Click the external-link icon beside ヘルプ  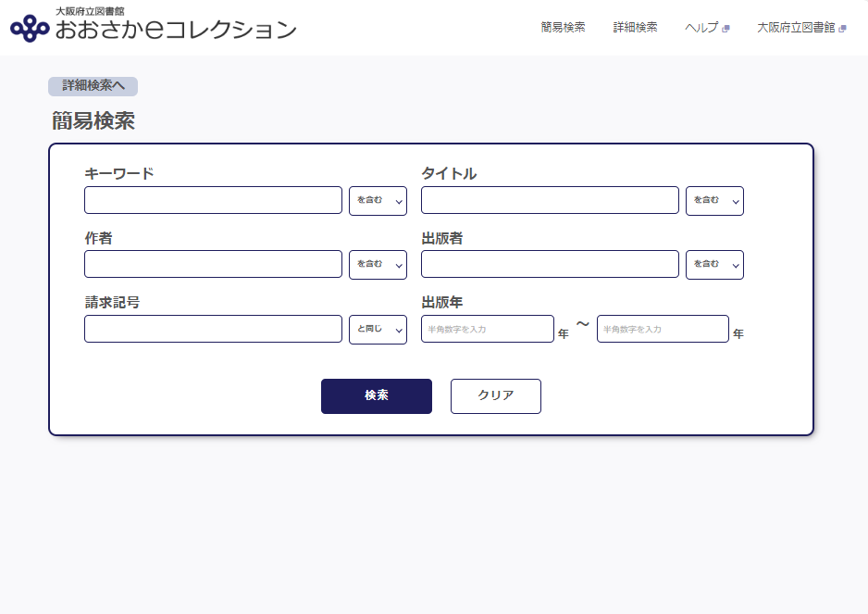click(725, 29)
